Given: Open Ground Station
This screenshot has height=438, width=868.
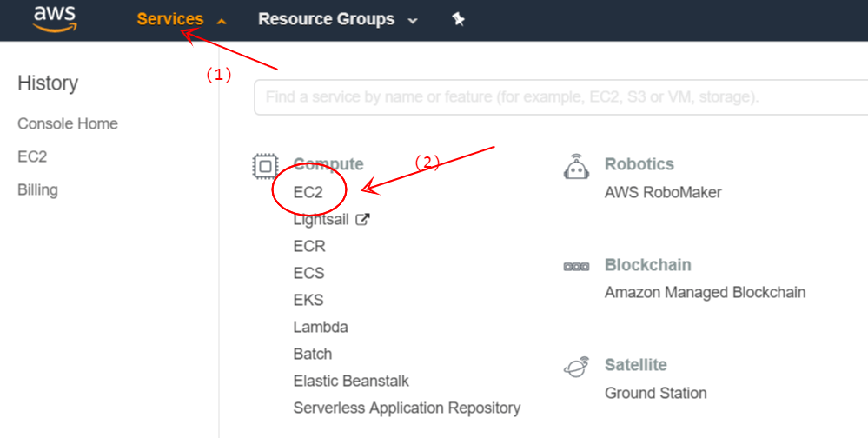Looking at the screenshot, I should [x=655, y=393].
